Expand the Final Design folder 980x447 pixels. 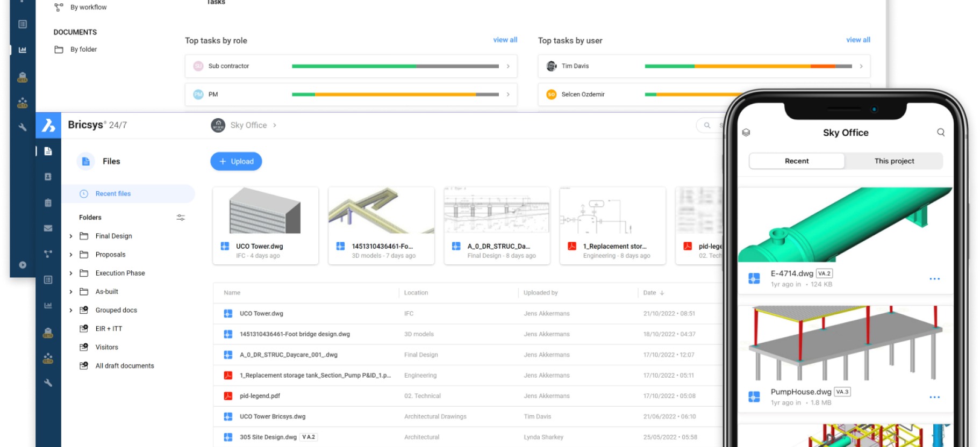[x=71, y=236]
